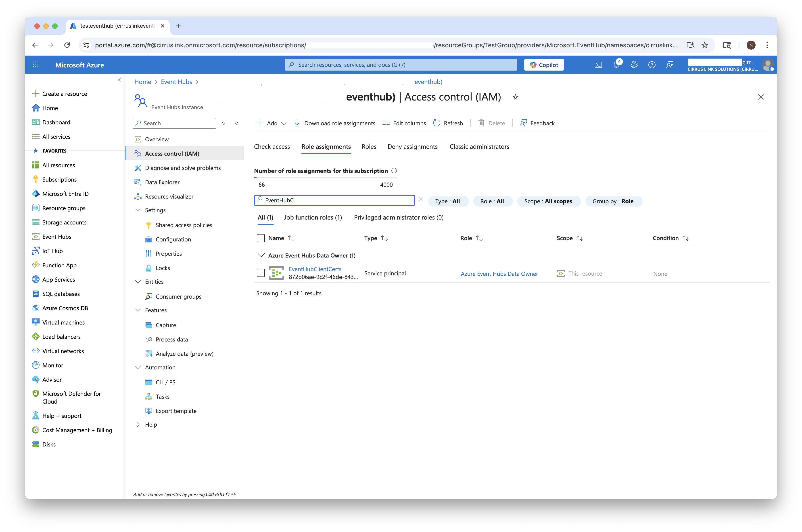
Task: Collapse the Features section
Action: click(138, 310)
